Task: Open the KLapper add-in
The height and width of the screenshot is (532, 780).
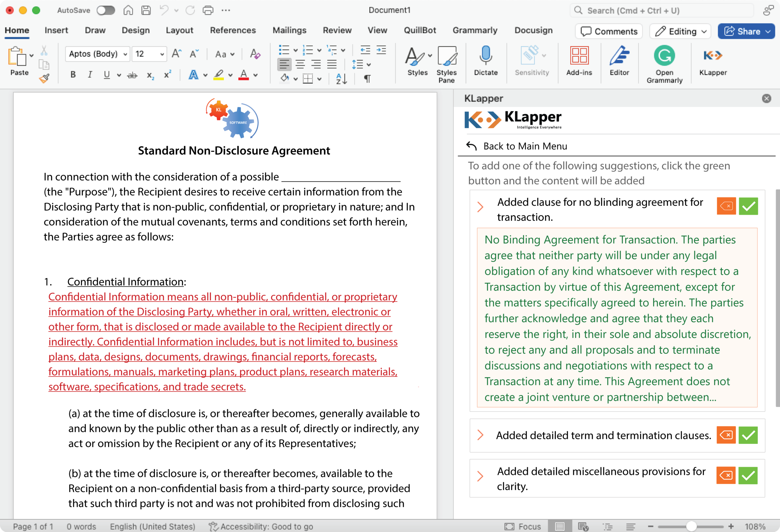Action: coord(713,62)
